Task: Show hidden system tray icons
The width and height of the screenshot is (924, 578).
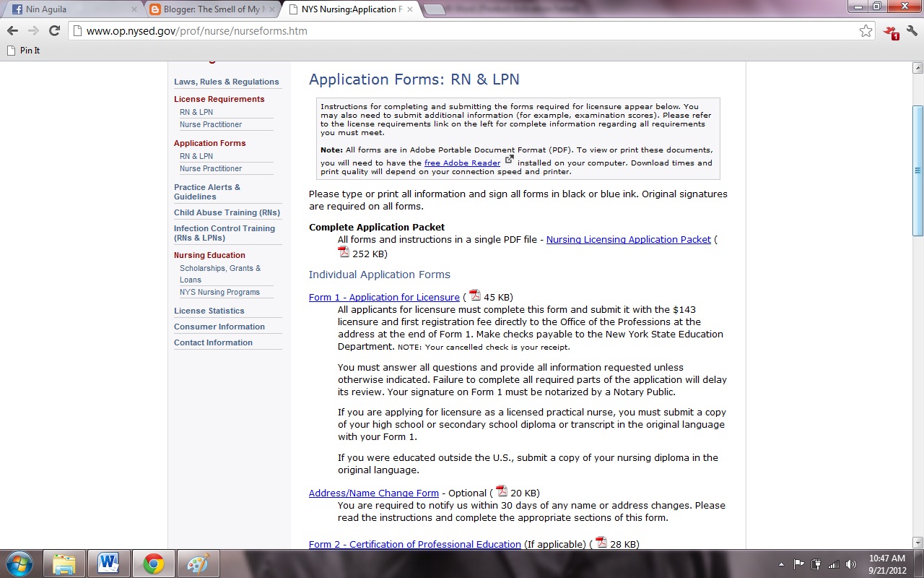Action: pos(781,564)
